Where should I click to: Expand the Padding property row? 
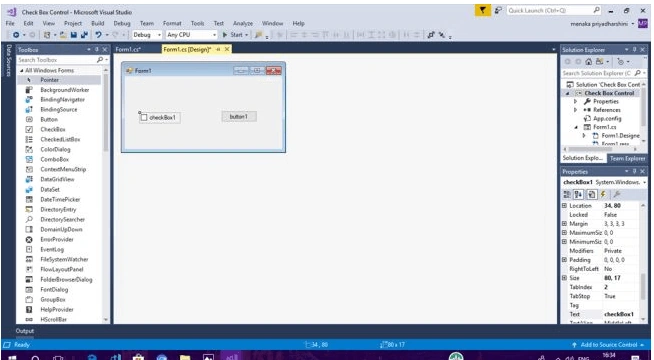pos(564,260)
